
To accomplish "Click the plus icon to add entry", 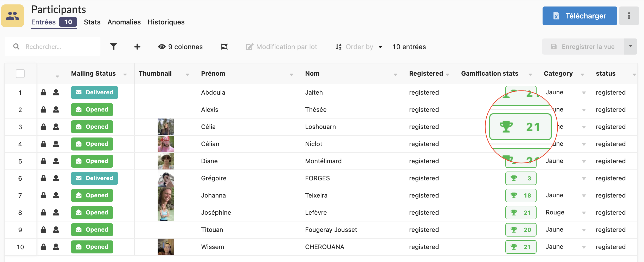I will (137, 47).
